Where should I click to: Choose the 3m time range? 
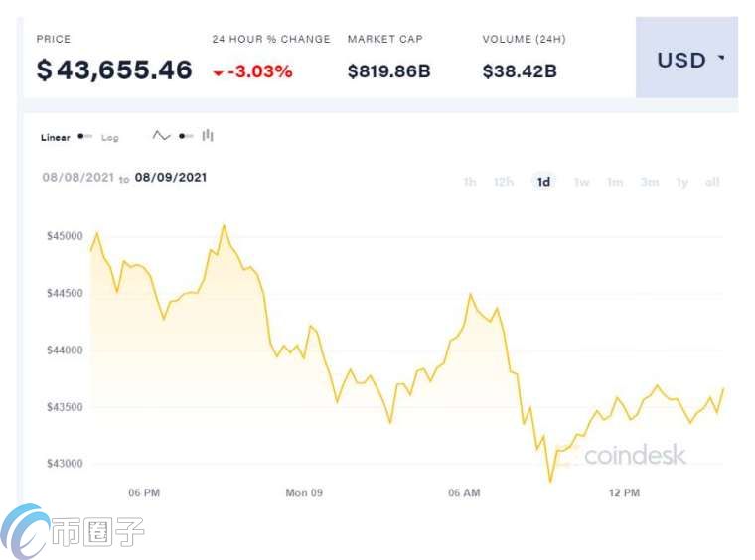[x=650, y=182]
